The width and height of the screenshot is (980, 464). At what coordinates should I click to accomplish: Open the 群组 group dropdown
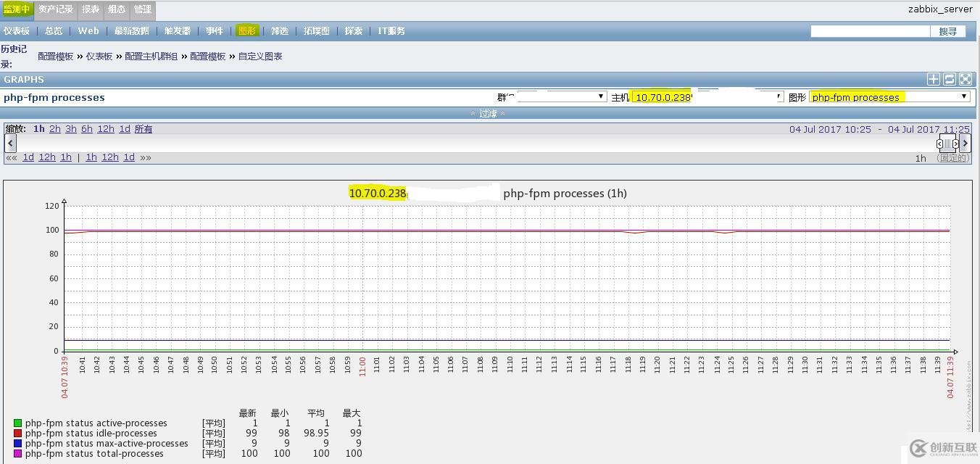[x=562, y=96]
